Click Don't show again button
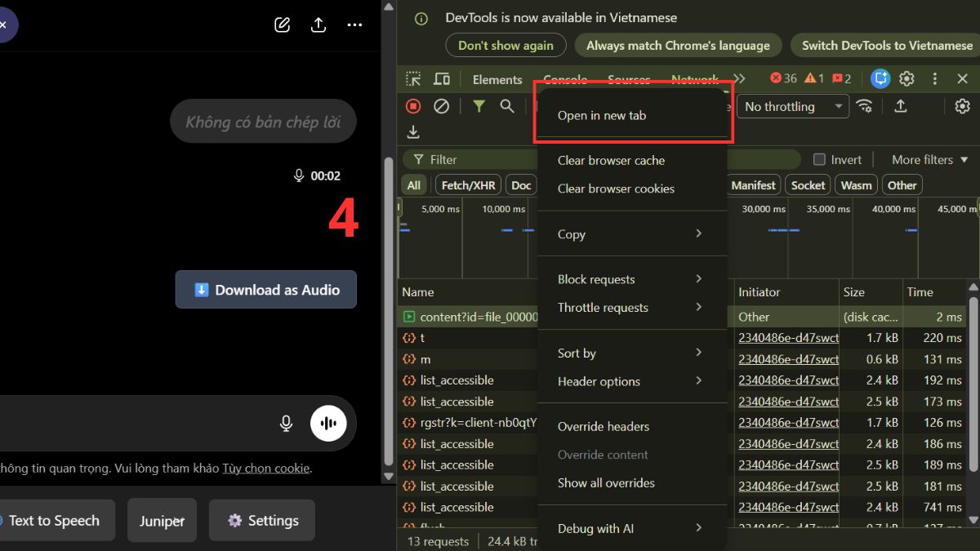980x551 pixels. tap(506, 46)
